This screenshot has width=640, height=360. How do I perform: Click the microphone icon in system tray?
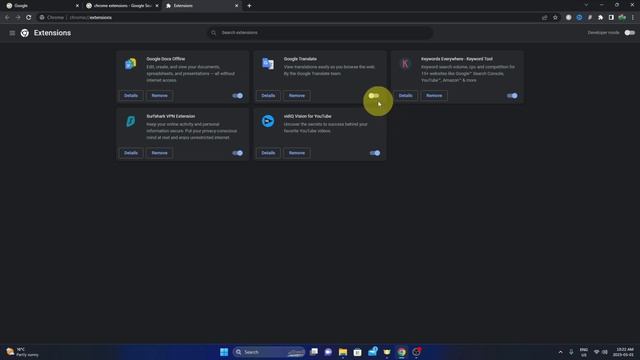pos(571,352)
